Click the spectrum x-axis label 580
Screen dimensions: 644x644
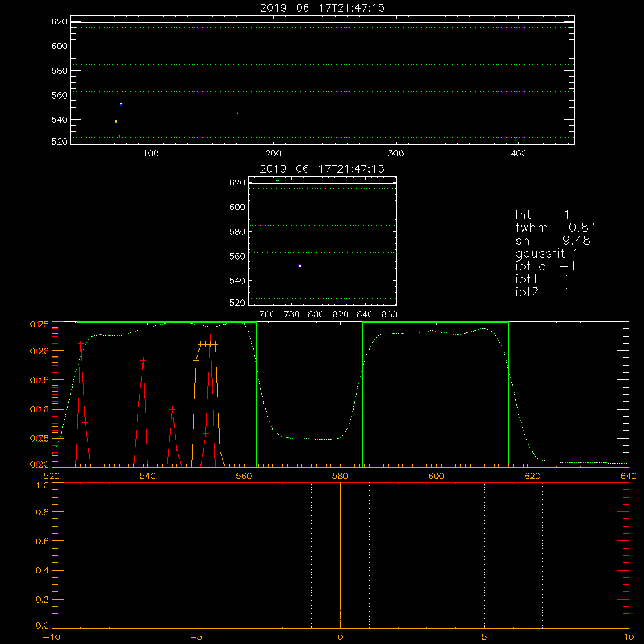[x=340, y=476]
